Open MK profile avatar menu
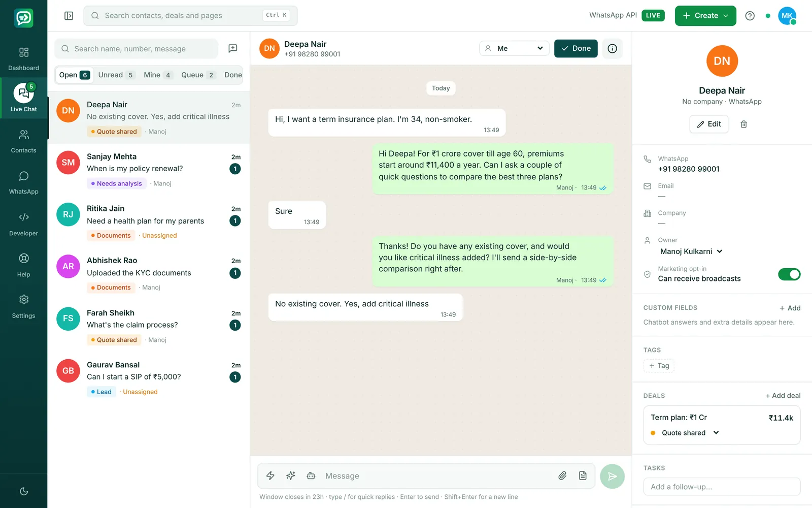 [787, 16]
